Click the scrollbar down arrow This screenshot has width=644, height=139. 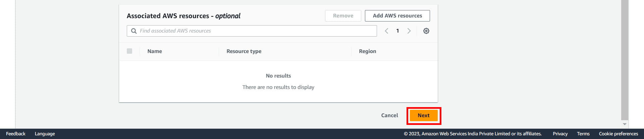tap(625, 124)
